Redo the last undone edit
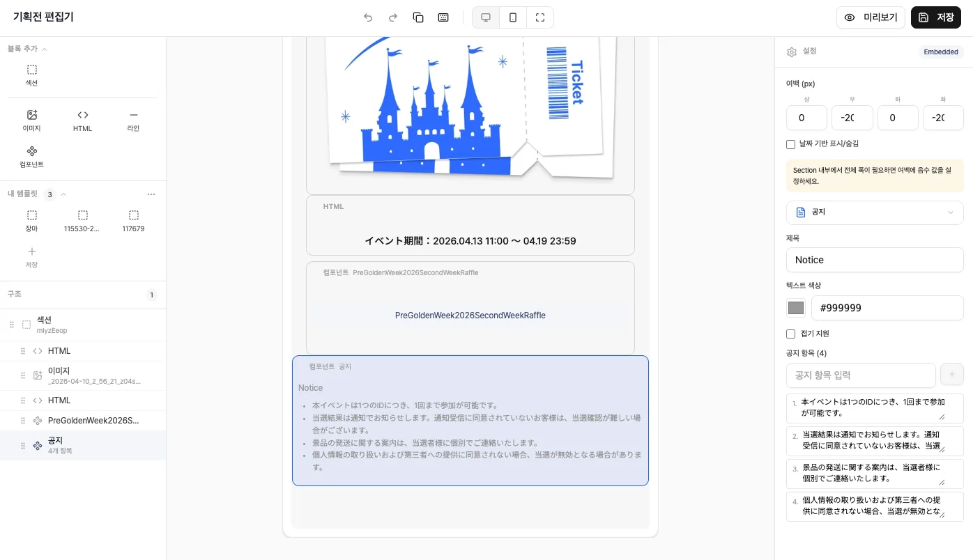The width and height of the screenshot is (973, 560). pos(393,17)
